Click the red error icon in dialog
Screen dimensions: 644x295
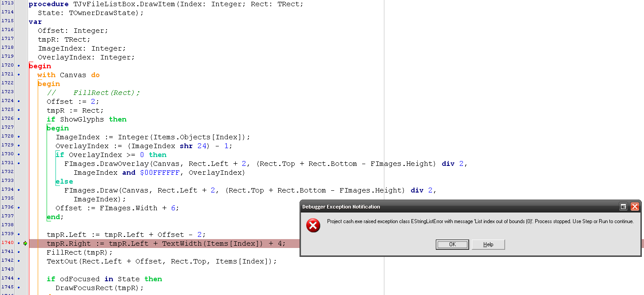pyautogui.click(x=313, y=225)
